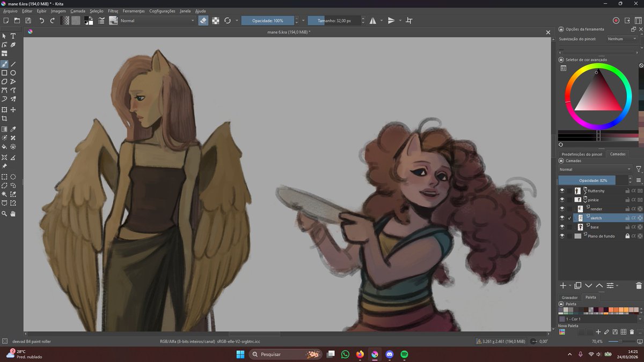Adjust brush Opacidade 100% slider
644x362 pixels.
point(268,20)
